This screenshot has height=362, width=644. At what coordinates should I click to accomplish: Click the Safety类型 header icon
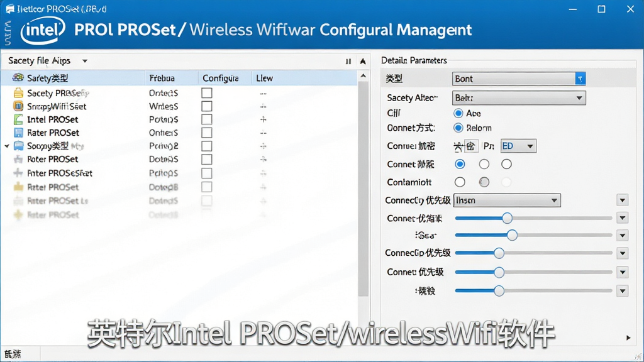click(x=18, y=77)
